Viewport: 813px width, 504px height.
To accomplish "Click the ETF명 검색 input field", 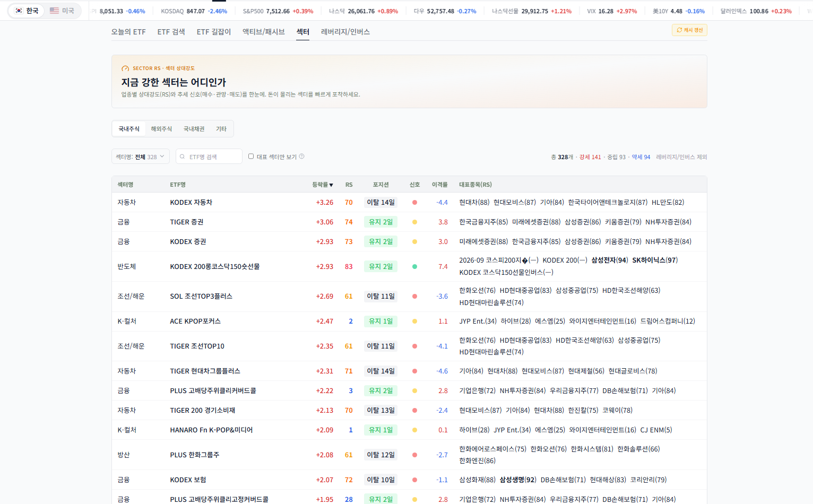I will point(209,157).
